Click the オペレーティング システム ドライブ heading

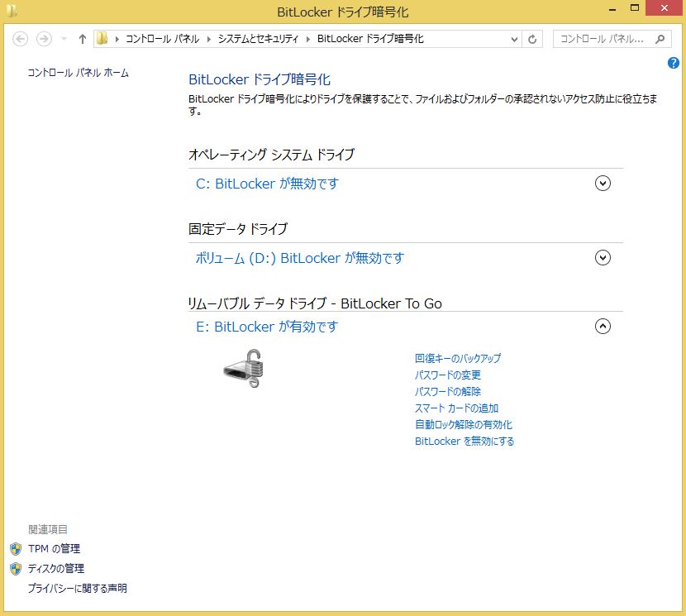click(x=271, y=155)
